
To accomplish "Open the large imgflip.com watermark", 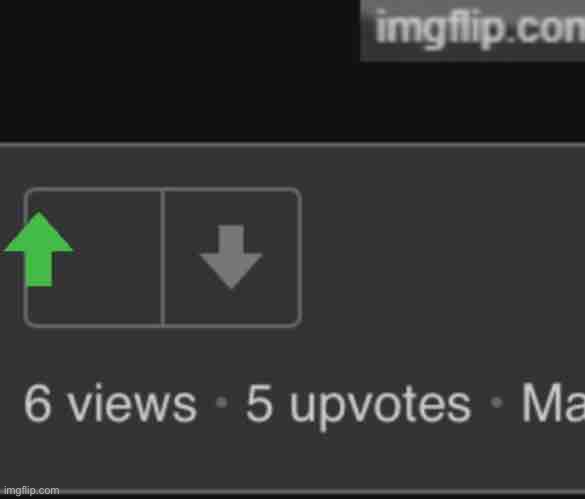I will coord(479,29).
